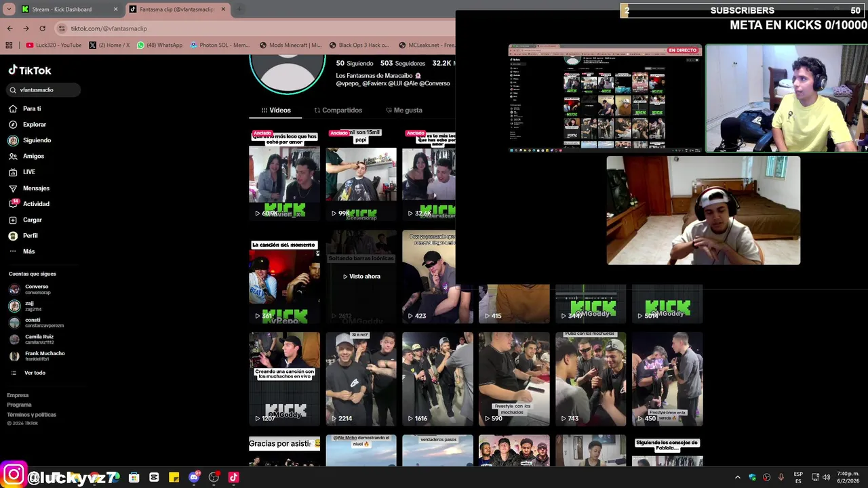
Task: Open the browser apps grid icon
Action: coord(9,45)
